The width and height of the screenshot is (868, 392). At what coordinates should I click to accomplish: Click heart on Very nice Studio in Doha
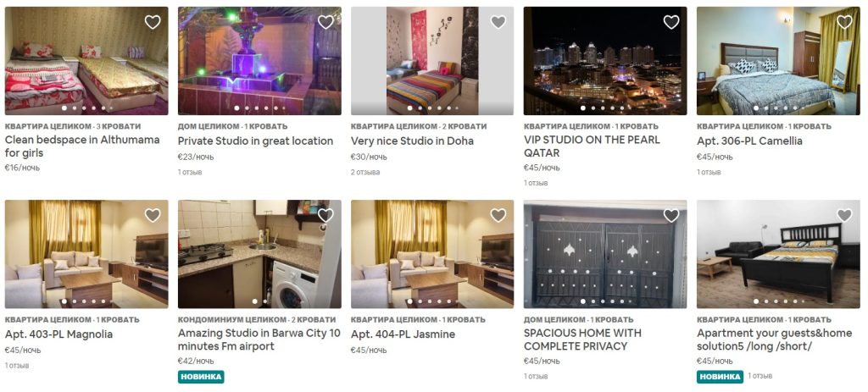[498, 22]
